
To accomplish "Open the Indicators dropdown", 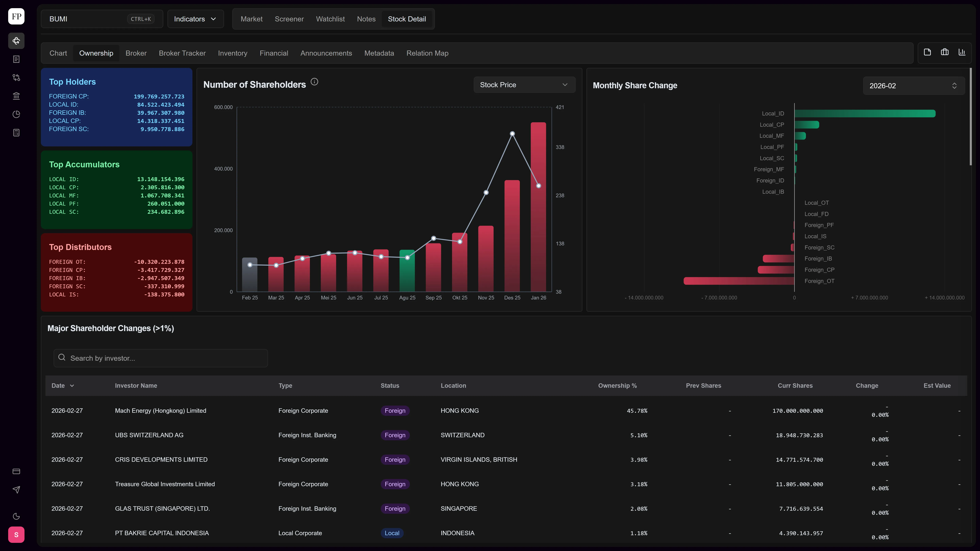I will (195, 19).
